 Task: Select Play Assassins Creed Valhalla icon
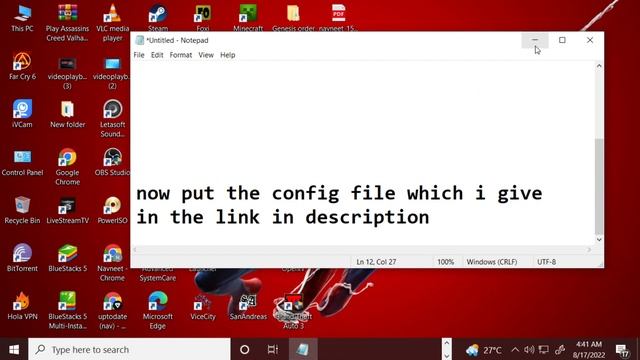(x=67, y=23)
